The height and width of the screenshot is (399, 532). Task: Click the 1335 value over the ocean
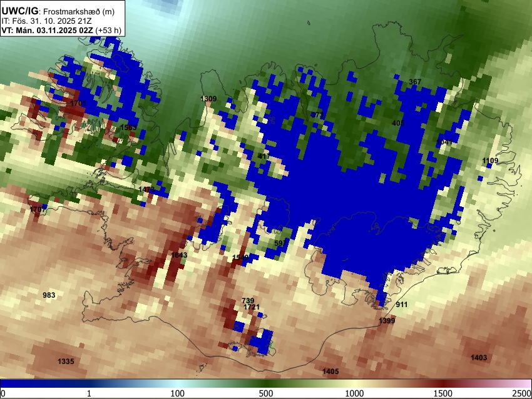tap(66, 361)
